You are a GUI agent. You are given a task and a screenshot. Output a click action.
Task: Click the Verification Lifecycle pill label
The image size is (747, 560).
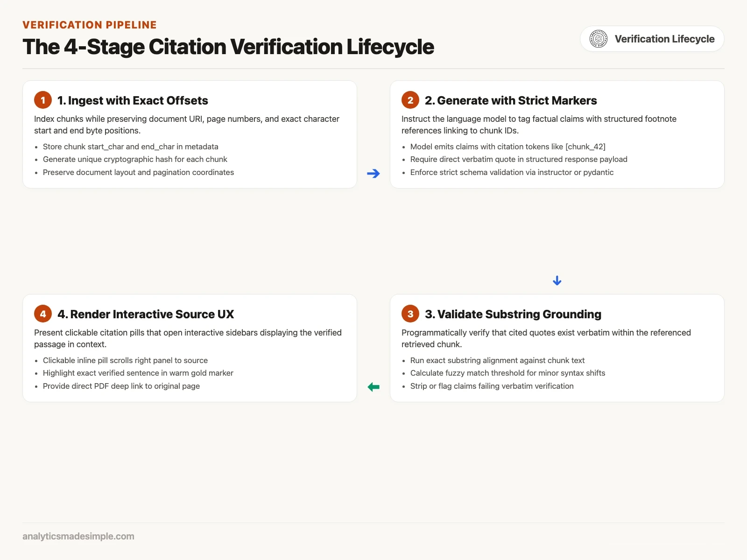coord(664,39)
